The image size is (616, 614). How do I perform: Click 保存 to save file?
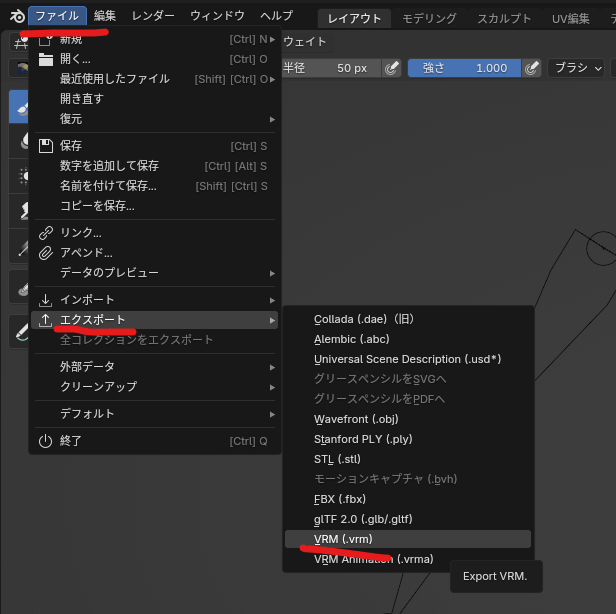pyautogui.click(x=154, y=146)
